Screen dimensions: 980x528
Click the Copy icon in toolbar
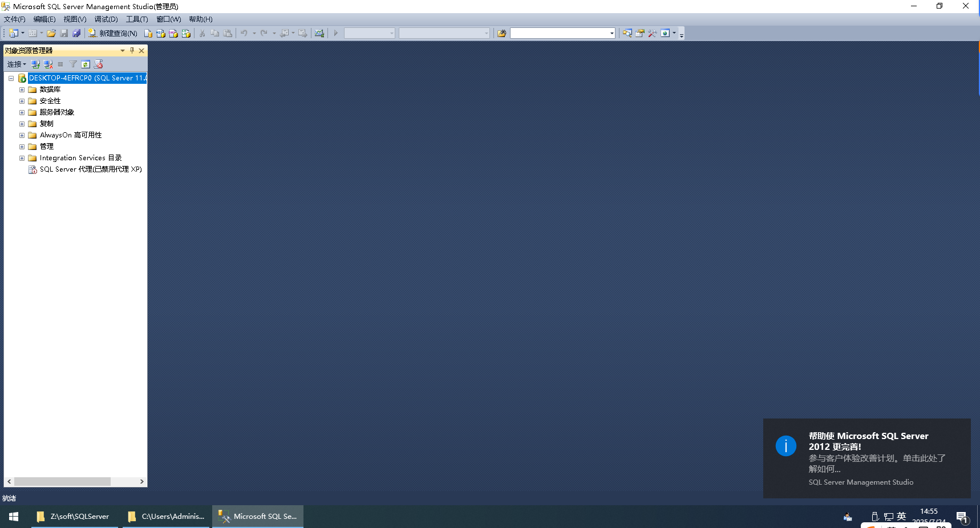tap(215, 33)
